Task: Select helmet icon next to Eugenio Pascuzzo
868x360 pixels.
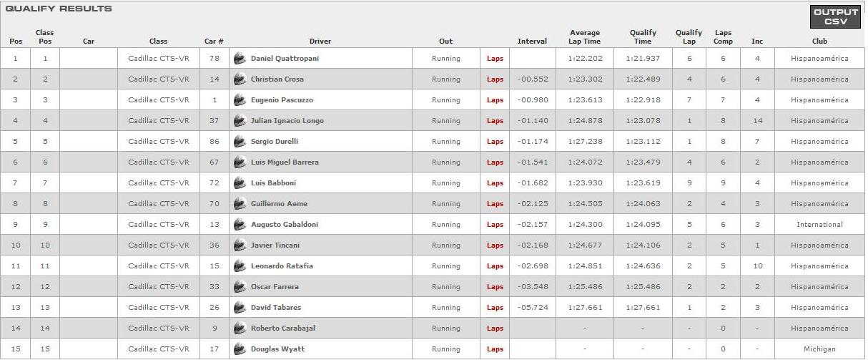Action: coord(240,100)
